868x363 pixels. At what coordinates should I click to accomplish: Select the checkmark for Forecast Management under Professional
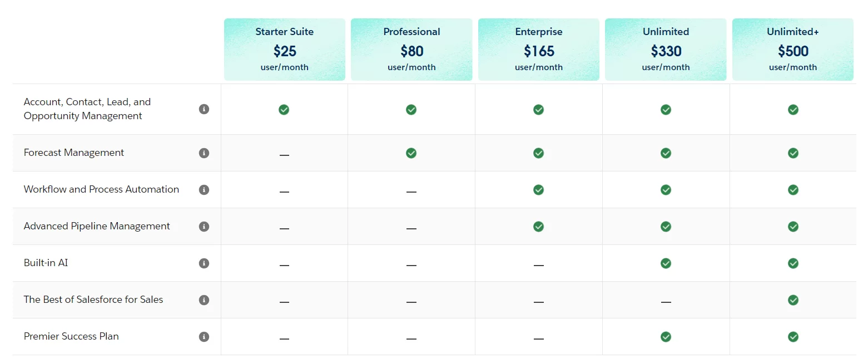(x=411, y=153)
